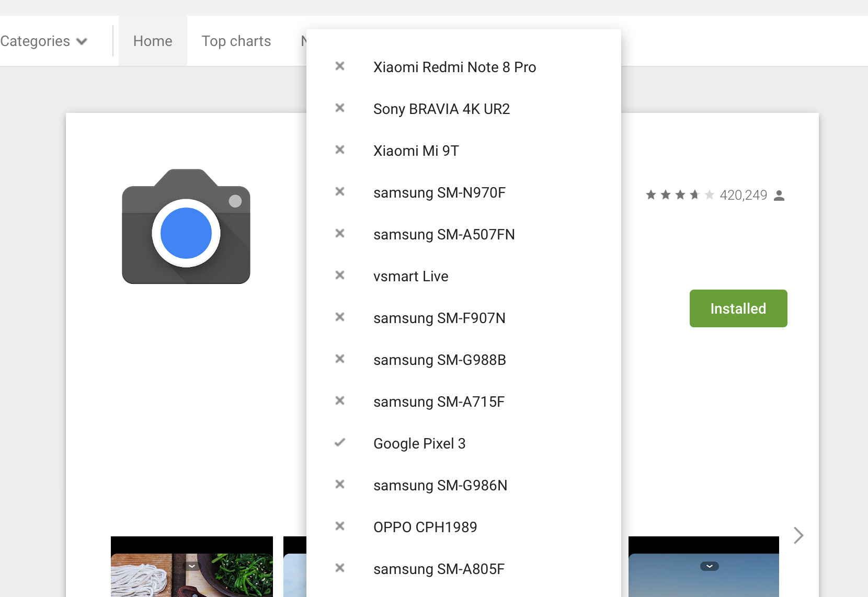Click the X icon beside Xiaomi Redmi Note 8 Pro
Viewport: 868px width, 597px height.
point(340,66)
